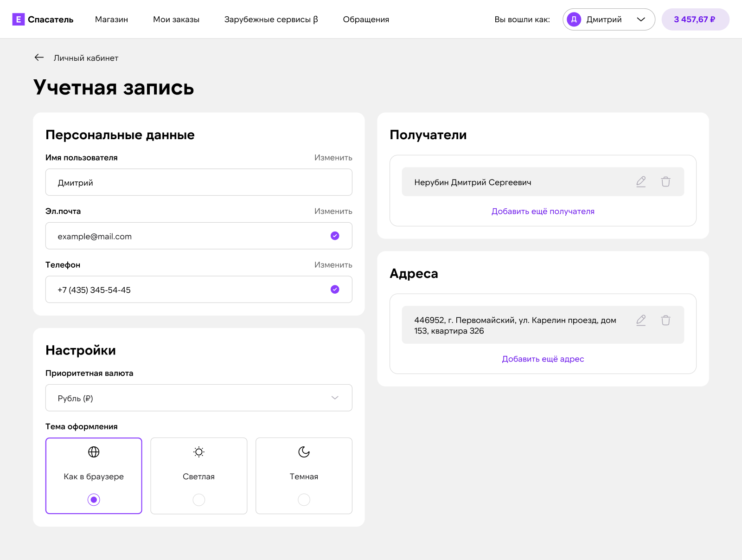Click the username input with Дмитрий
This screenshot has height=560, width=742.
tap(199, 182)
